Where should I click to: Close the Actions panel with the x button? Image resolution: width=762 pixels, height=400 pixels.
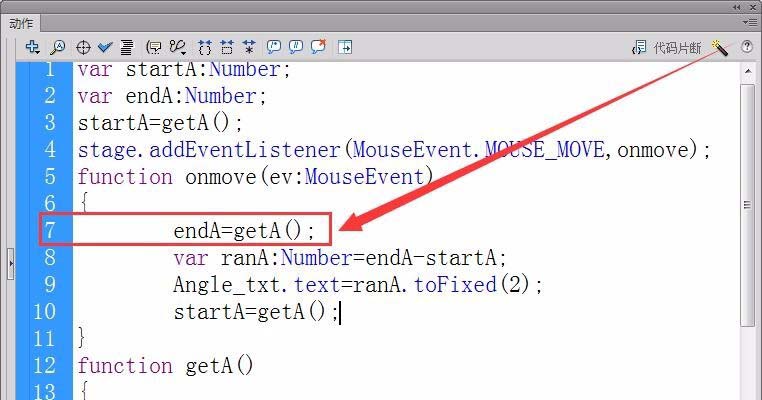pos(753,7)
